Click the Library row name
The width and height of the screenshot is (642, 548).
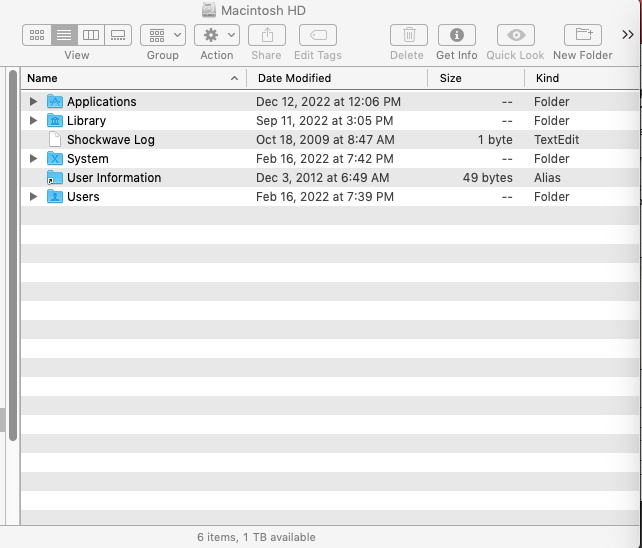coord(86,121)
